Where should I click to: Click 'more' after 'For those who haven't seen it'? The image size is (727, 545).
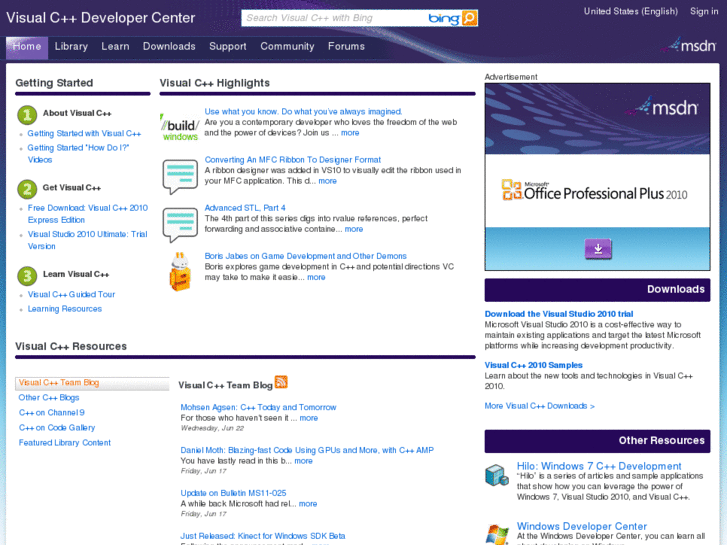(309, 418)
